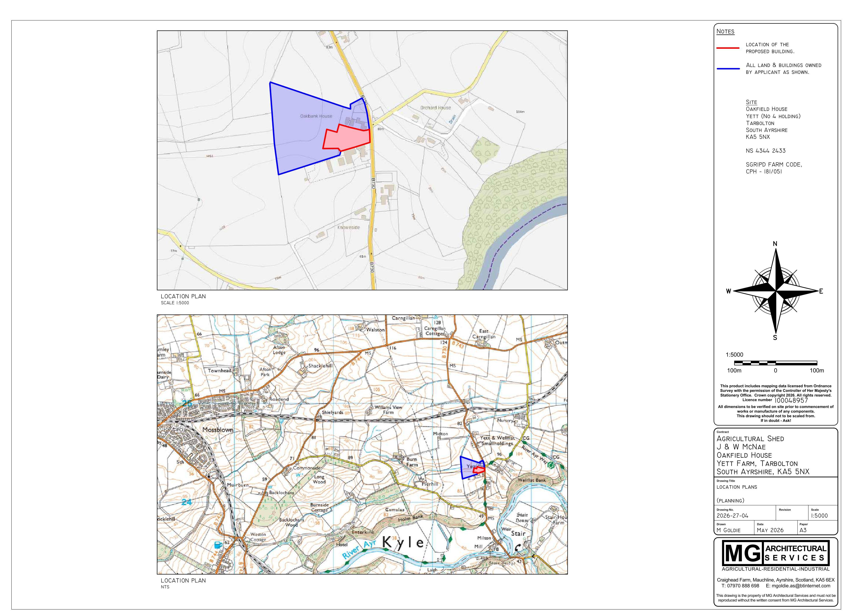Click the 'Site' underlined heading
This screenshot has width=868, height=614.
coord(751,102)
